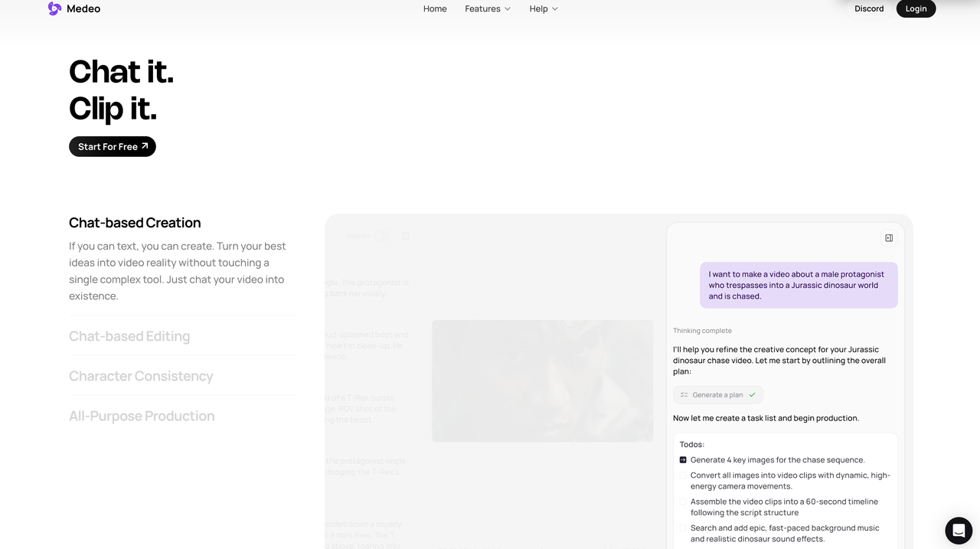This screenshot has height=549, width=980.
Task: Click the Login button
Action: (x=916, y=8)
